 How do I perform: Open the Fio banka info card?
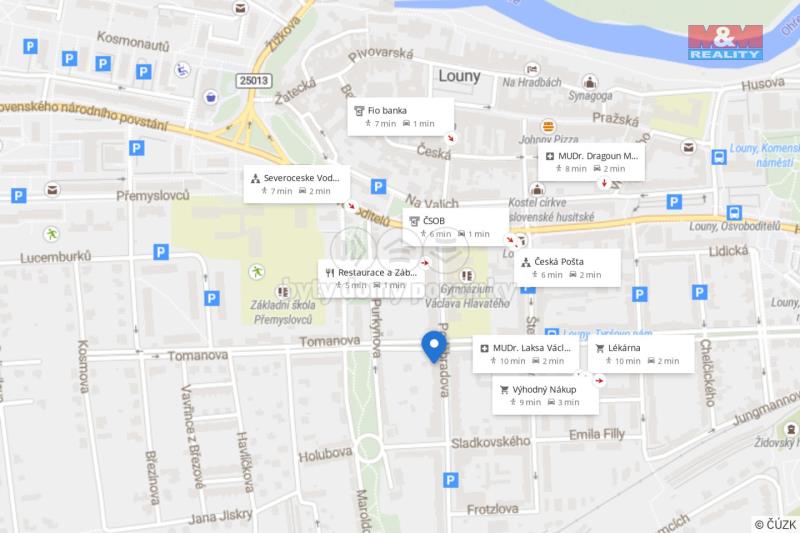(x=401, y=117)
